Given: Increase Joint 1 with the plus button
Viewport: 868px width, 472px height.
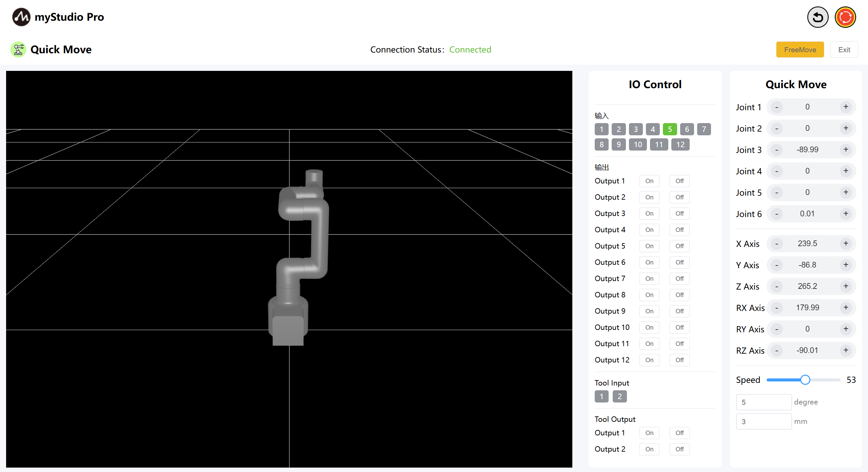Looking at the screenshot, I should [846, 107].
